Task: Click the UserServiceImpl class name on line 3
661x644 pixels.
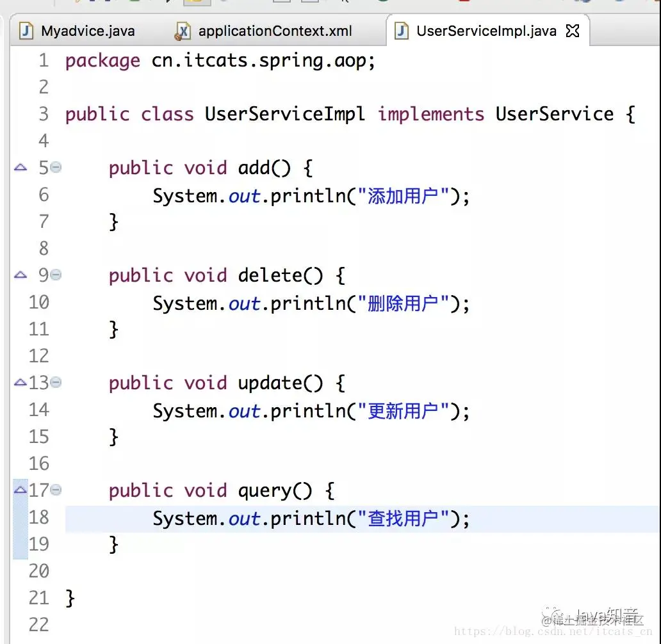Action: 285,115
